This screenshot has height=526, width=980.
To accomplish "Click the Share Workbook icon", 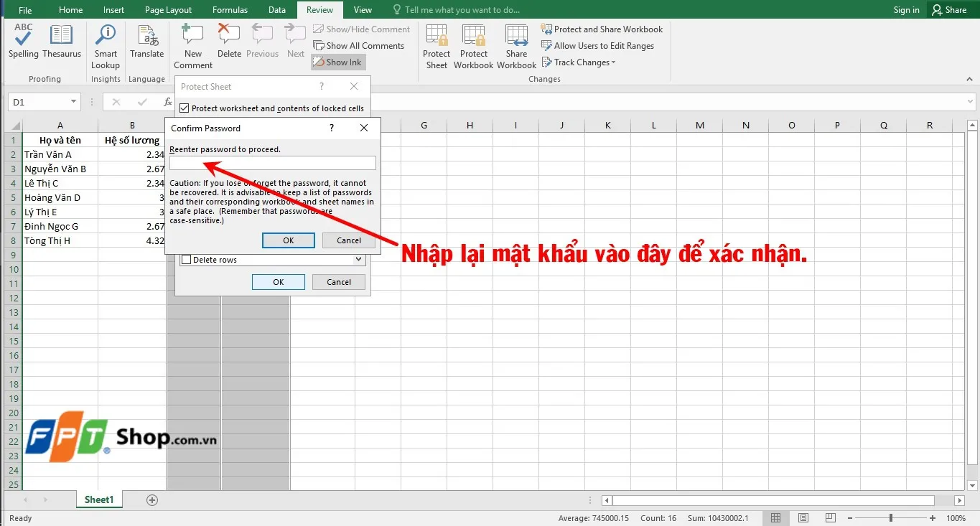I will pos(516,47).
